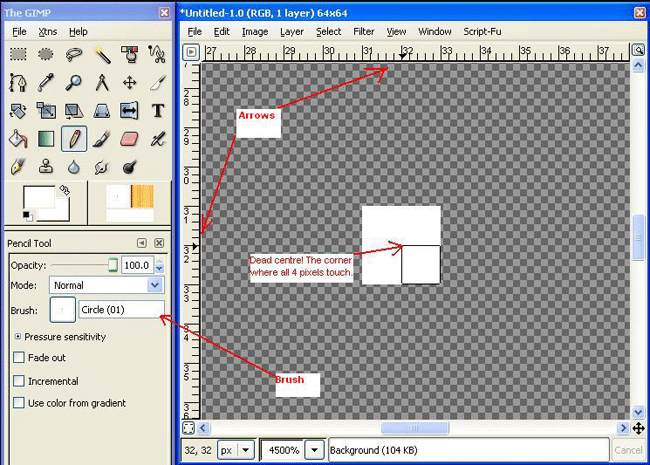Click the Opacity slider handle
Screen dimensions: 650x465
(113, 264)
